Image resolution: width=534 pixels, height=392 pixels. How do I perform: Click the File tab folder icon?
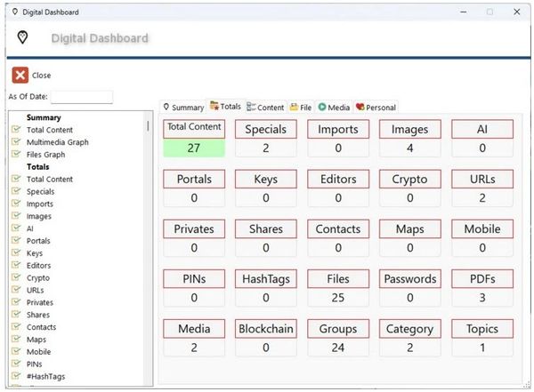coord(294,107)
